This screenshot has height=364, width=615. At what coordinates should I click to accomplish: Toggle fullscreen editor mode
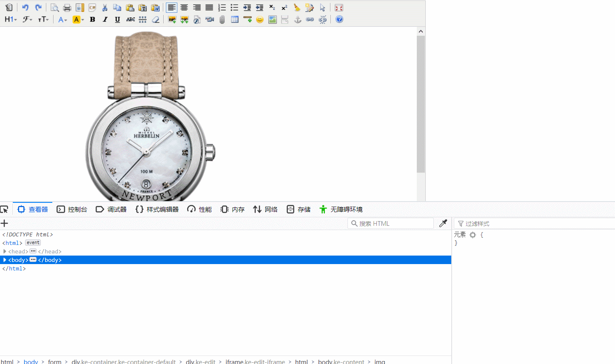click(x=339, y=8)
